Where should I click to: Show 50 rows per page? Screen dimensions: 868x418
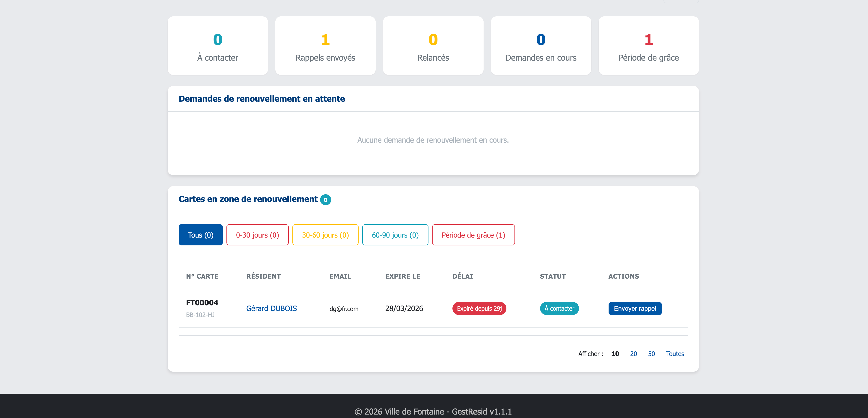click(x=651, y=354)
